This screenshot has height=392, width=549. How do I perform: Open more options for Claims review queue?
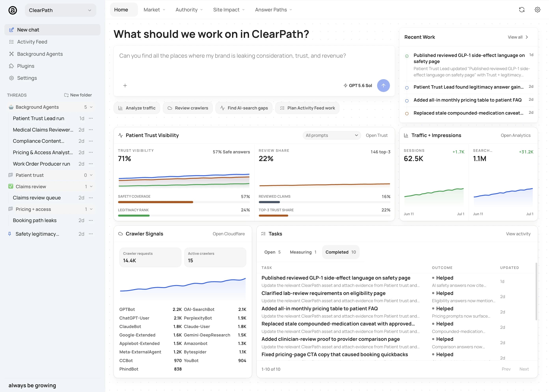91,198
